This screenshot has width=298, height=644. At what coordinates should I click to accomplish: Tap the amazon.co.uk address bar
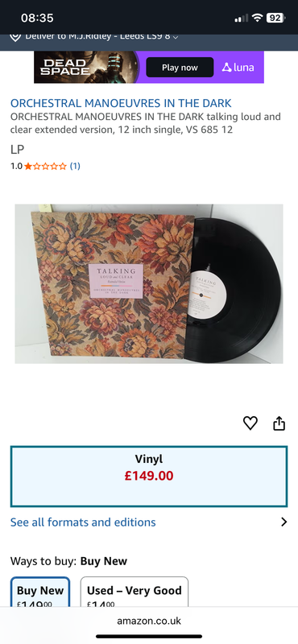pyautogui.click(x=149, y=621)
